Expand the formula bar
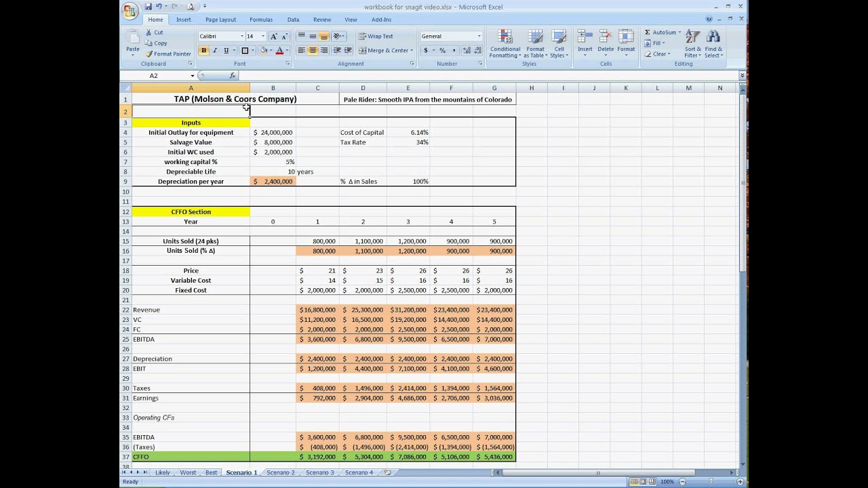 pyautogui.click(x=742, y=76)
